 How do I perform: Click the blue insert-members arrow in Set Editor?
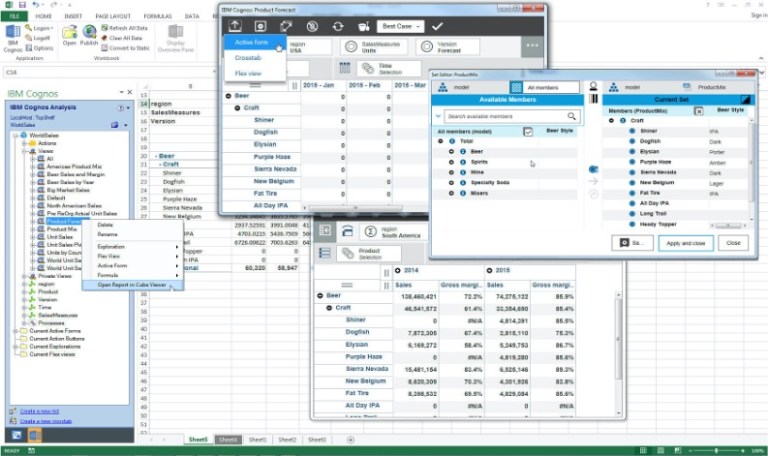(x=593, y=169)
